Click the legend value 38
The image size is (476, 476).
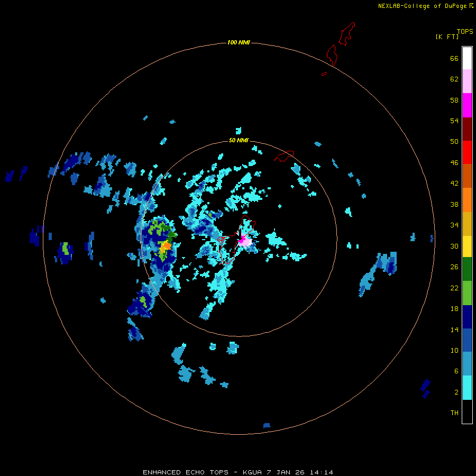click(x=454, y=205)
